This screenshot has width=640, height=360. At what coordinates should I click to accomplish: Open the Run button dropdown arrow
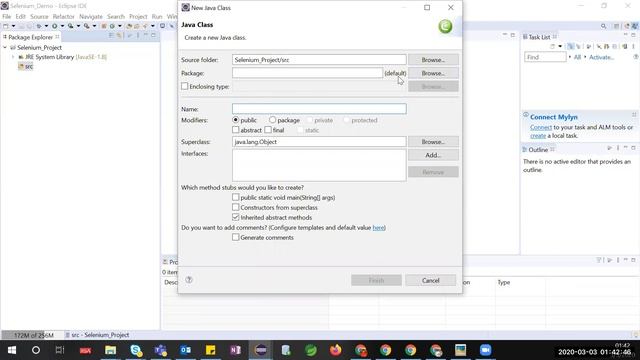click(x=62, y=26)
